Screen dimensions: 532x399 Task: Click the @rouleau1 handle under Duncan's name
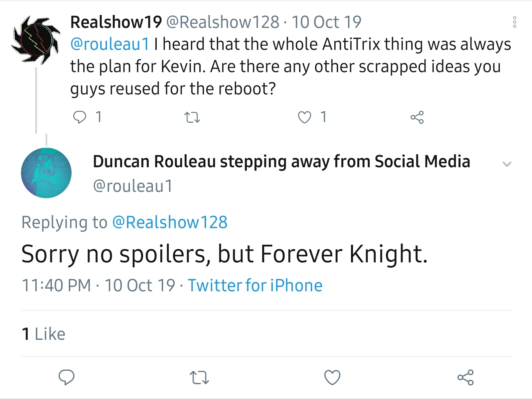point(132,186)
